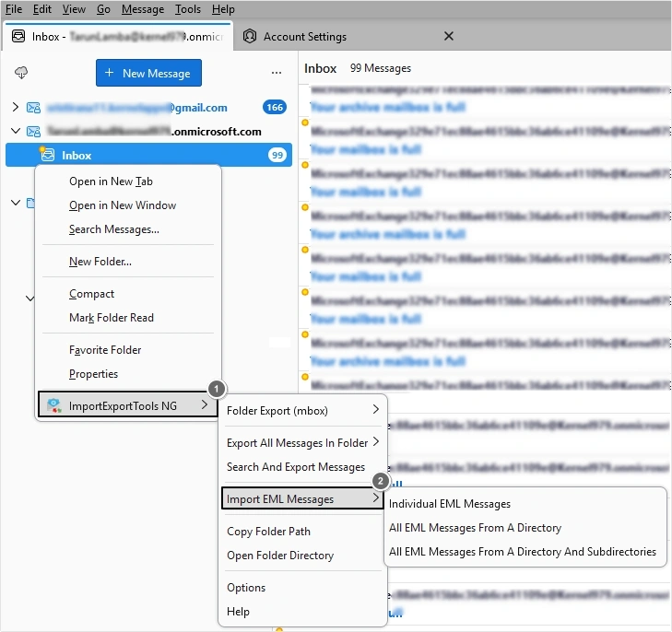Choose Open in New Window
The width and height of the screenshot is (672, 632).
pos(128,205)
